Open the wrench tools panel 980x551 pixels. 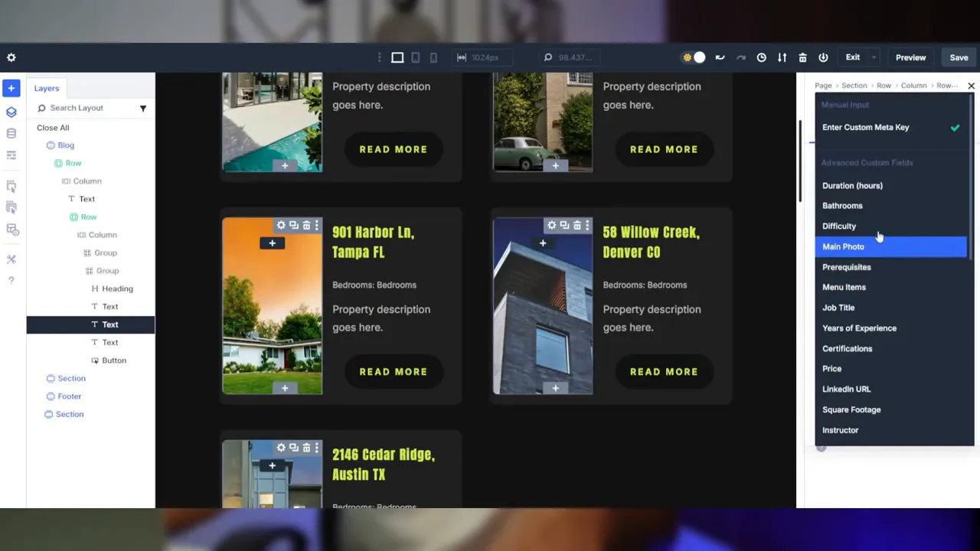(11, 259)
